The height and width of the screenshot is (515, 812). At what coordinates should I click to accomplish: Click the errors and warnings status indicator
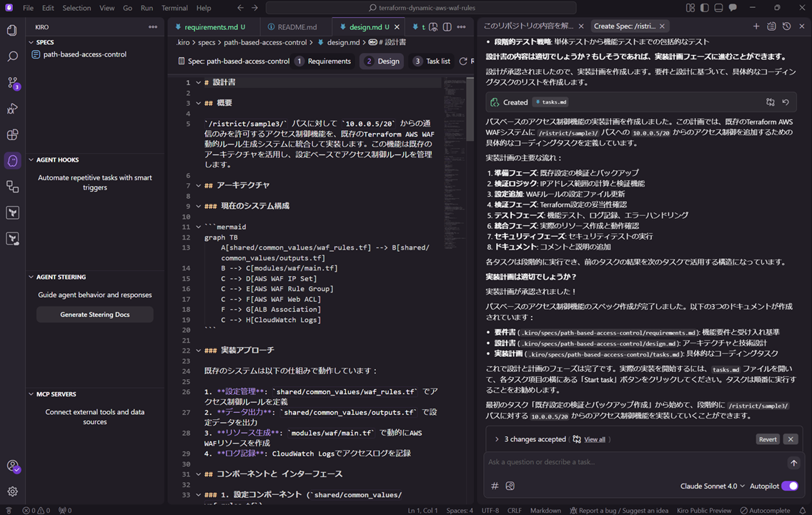point(36,510)
